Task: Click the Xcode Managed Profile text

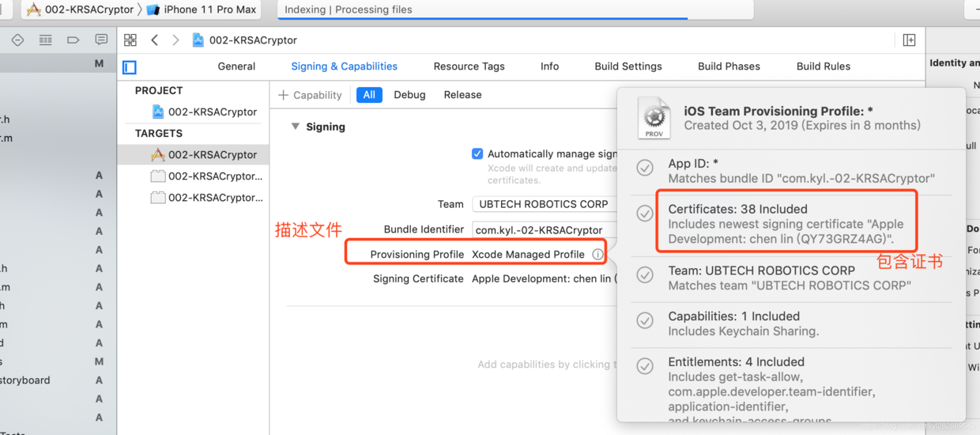Action: (x=528, y=255)
